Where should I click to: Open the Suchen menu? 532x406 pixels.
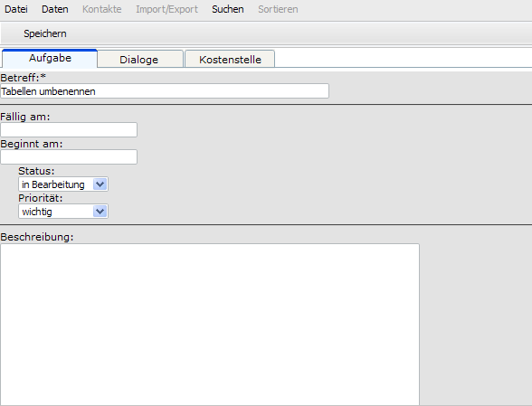[x=228, y=9]
